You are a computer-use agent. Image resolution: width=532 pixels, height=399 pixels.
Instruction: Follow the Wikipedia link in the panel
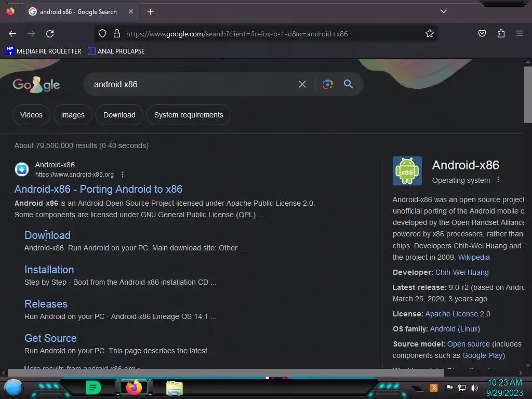click(474, 257)
